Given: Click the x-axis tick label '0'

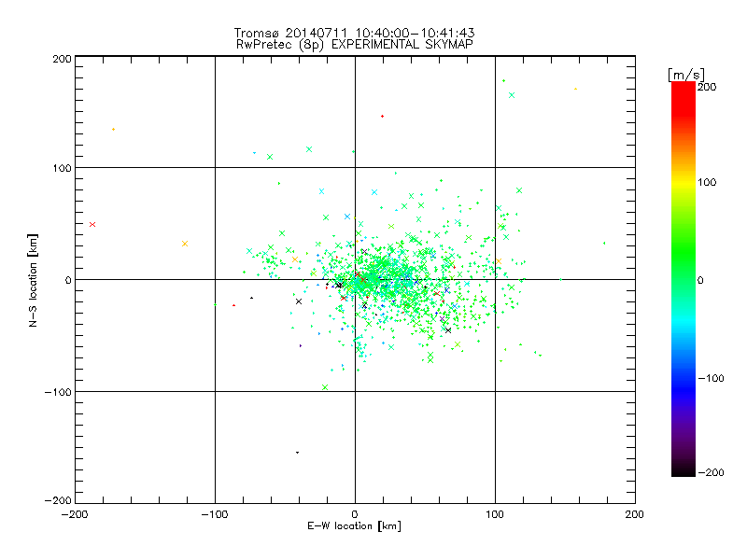Looking at the screenshot, I should (x=355, y=515).
